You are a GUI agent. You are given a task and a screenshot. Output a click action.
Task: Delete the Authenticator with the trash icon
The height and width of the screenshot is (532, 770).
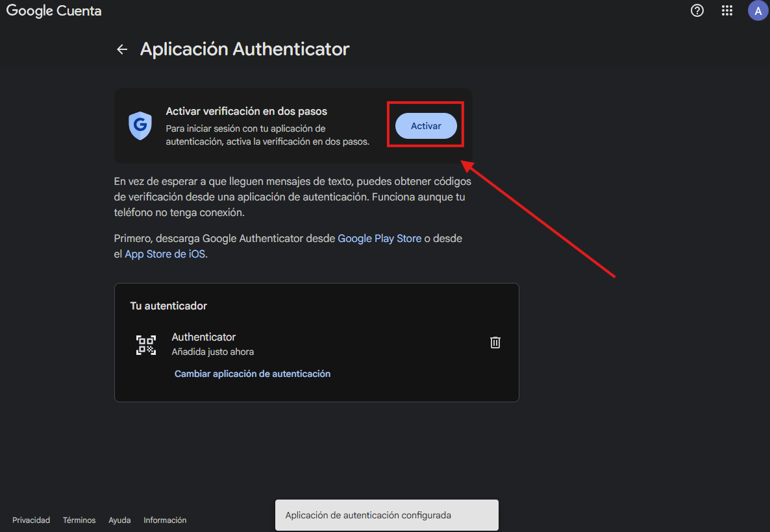pos(495,342)
